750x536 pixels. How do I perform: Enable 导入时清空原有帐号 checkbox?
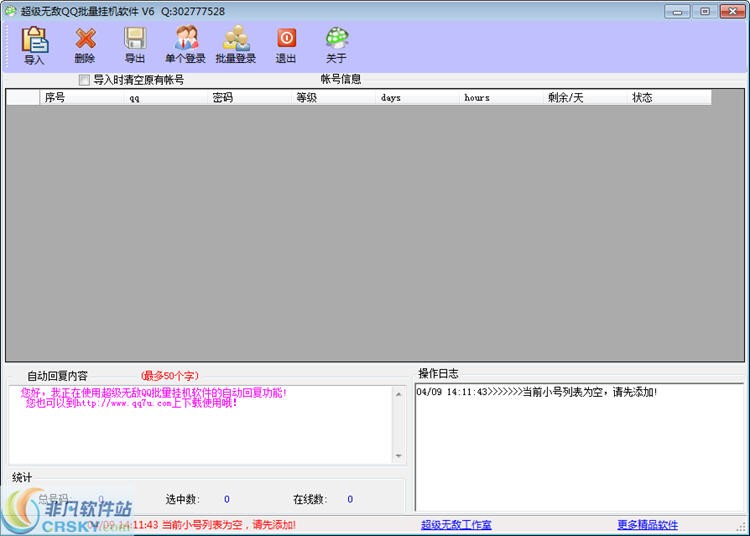point(84,80)
